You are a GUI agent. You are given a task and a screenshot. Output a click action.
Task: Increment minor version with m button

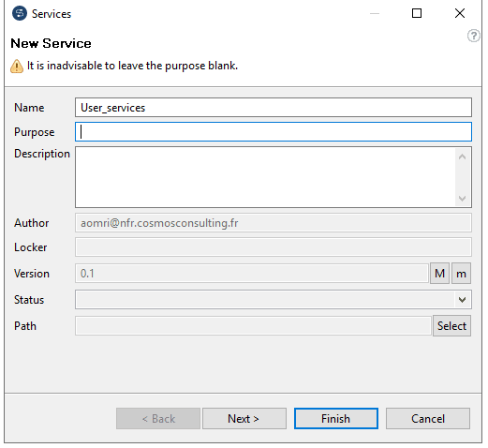click(x=461, y=274)
